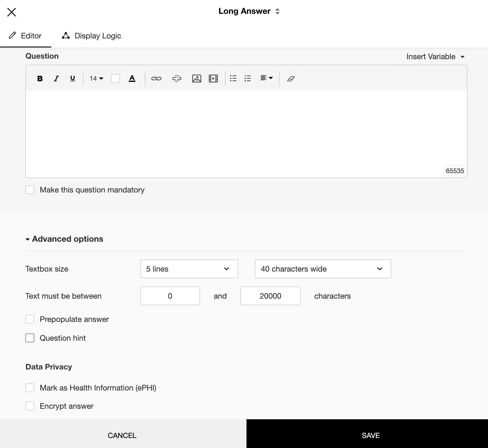Click the maximum characters field showing 20000

click(271, 296)
